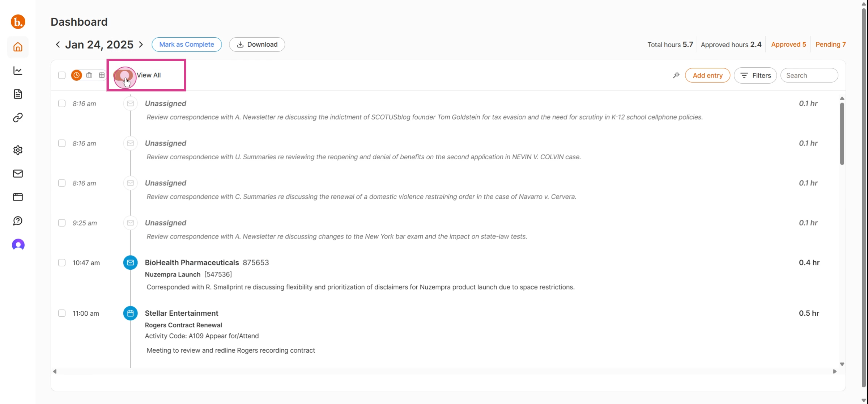Image resolution: width=868 pixels, height=404 pixels.
Task: Open the user profile avatar
Action: 18,245
